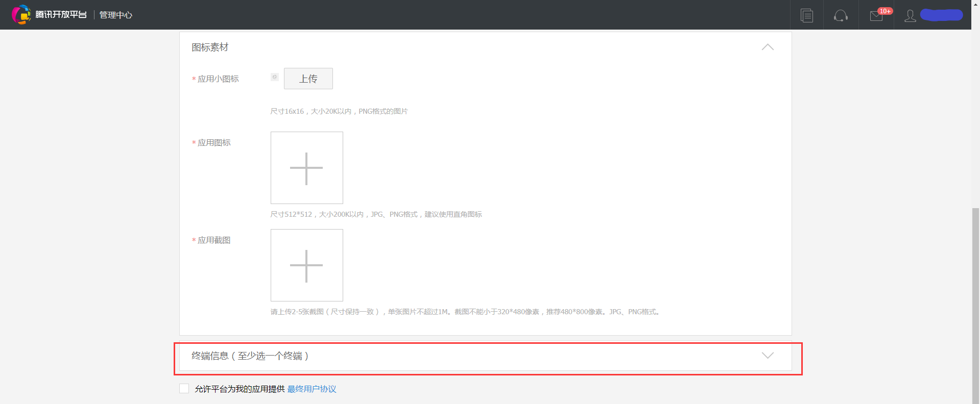Click the blurred username in header

[941, 15]
